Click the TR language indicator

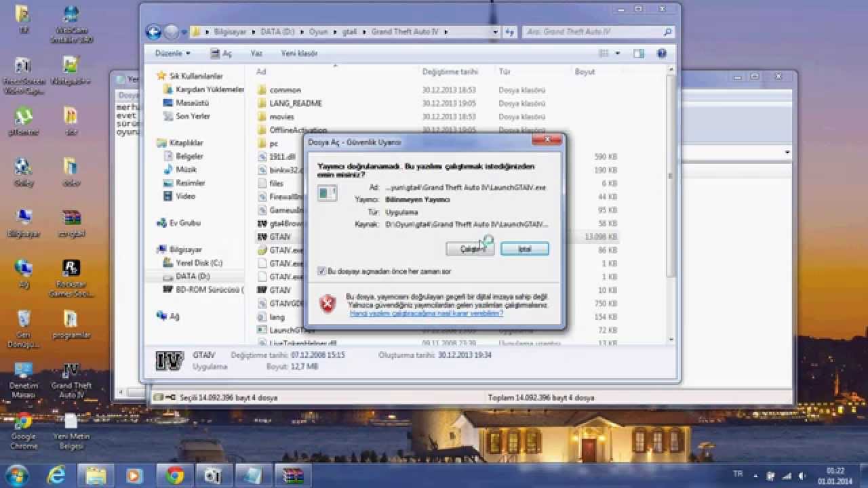(738, 474)
